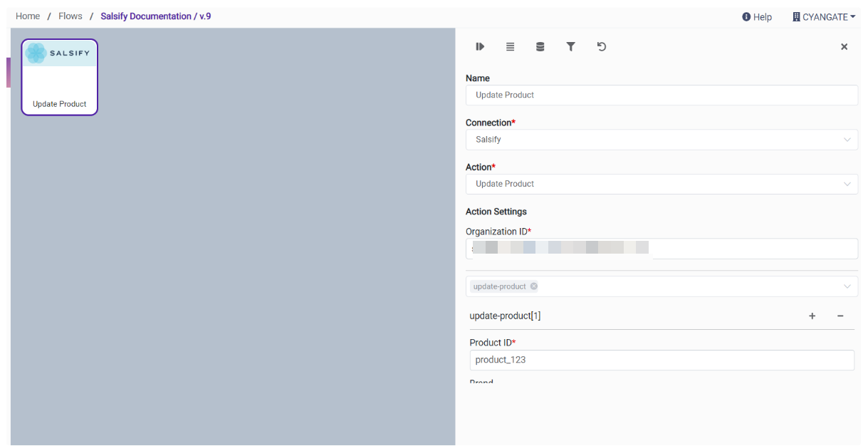
Task: Click the Help button
Action: tap(757, 17)
